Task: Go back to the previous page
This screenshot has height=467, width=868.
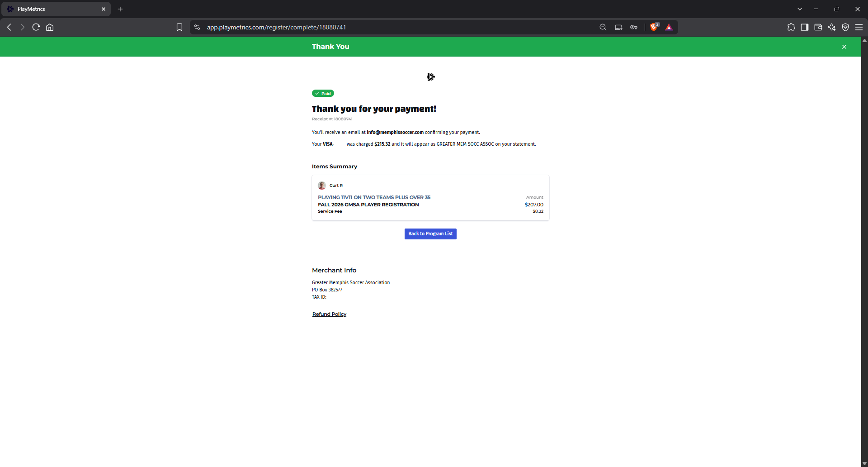Action: coord(9,27)
